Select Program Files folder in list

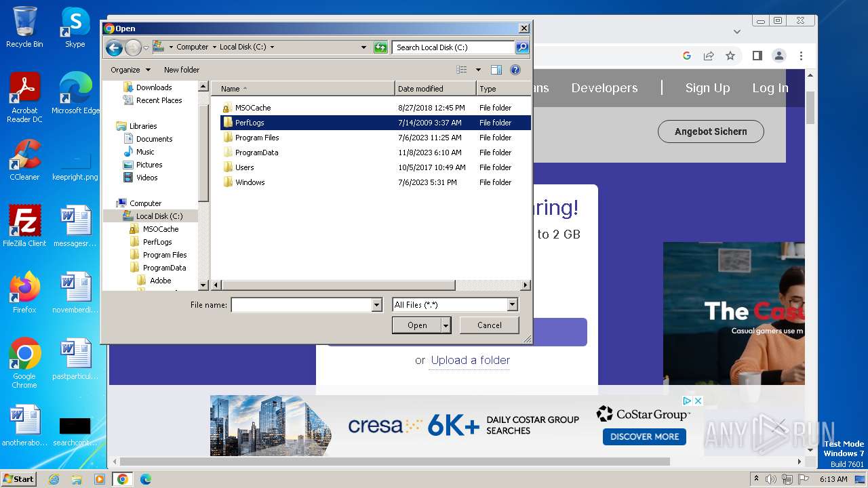[257, 138]
